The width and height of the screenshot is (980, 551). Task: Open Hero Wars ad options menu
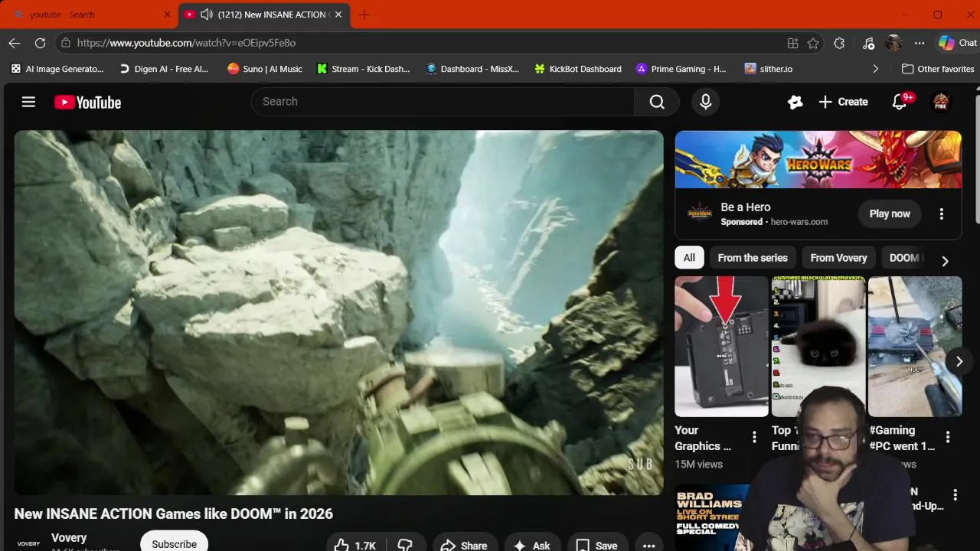(942, 214)
